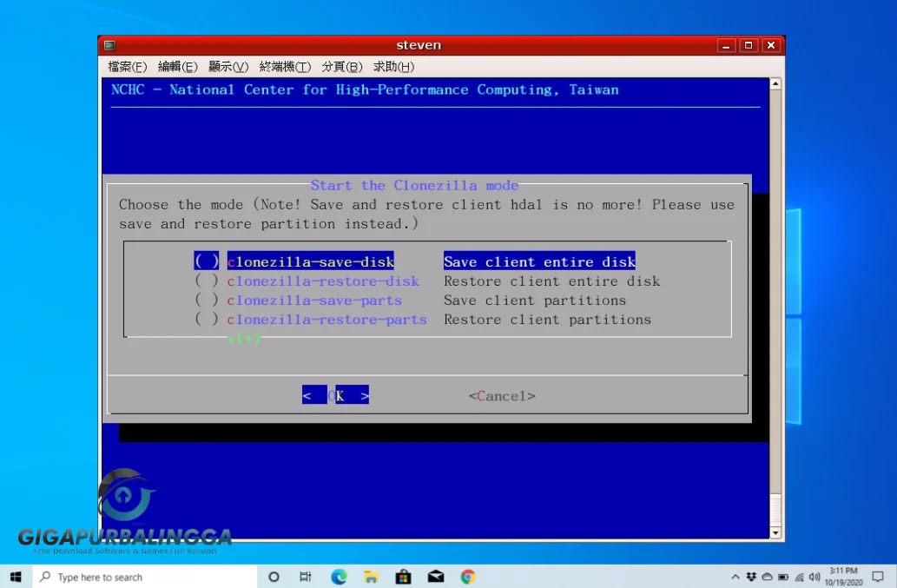
Task: Click the terminal scrollbar up arrow
Action: (x=775, y=84)
